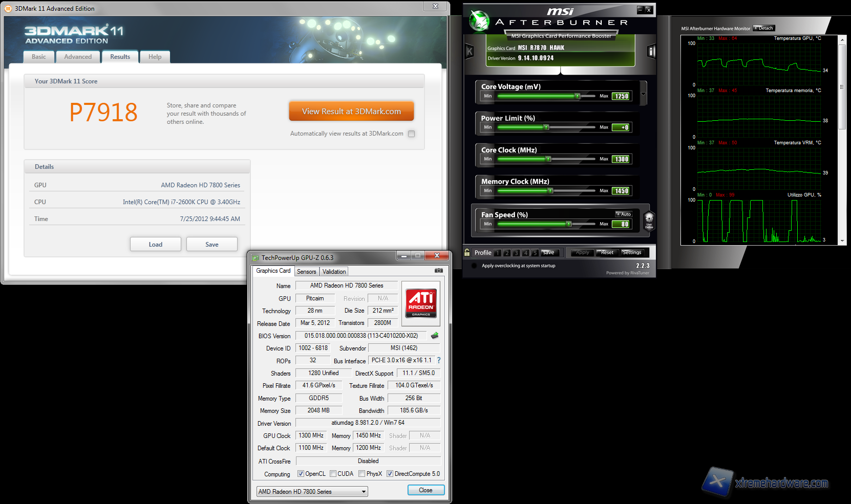Expand the Core Voltage arrow expander

pos(644,94)
